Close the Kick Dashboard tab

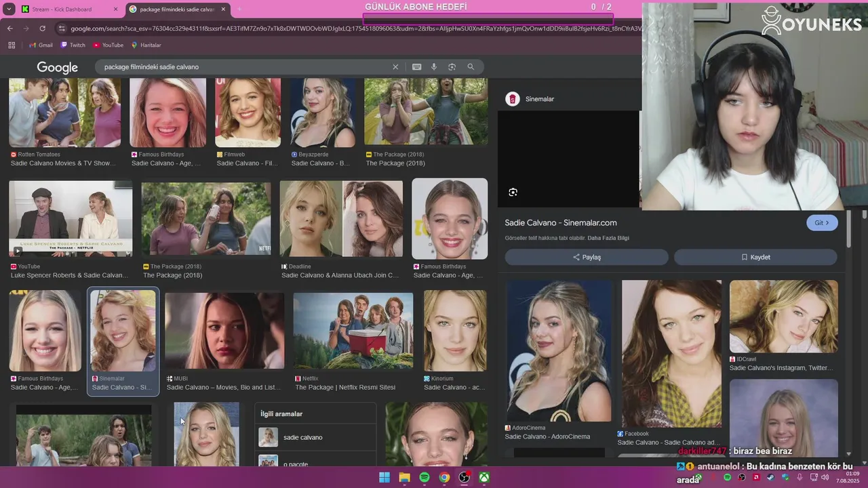(115, 9)
